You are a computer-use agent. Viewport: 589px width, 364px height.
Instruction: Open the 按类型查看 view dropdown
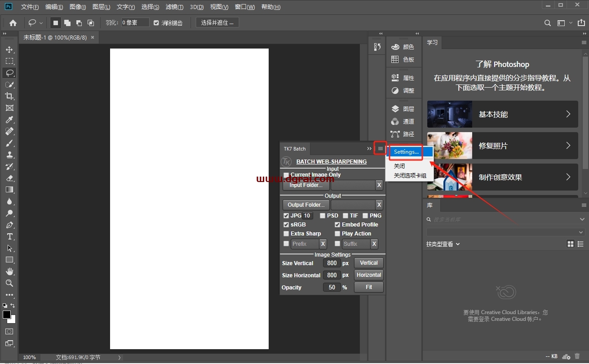[443, 244]
